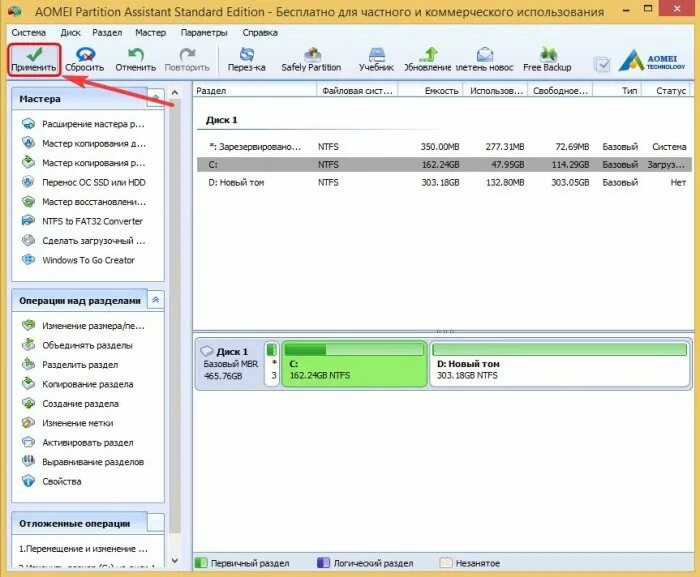Open the Раздел menu
Image resolution: width=700 pixels, height=577 pixels.
[107, 33]
